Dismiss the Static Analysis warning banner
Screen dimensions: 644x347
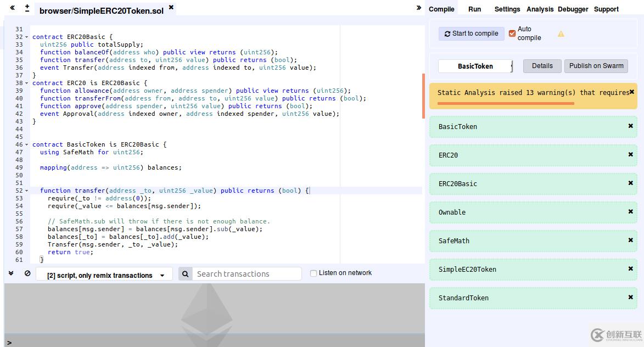[631, 92]
